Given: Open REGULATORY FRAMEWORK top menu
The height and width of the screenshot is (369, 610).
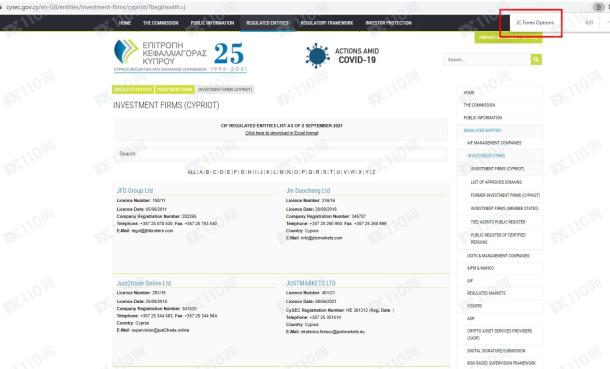Looking at the screenshot, I should (327, 23).
